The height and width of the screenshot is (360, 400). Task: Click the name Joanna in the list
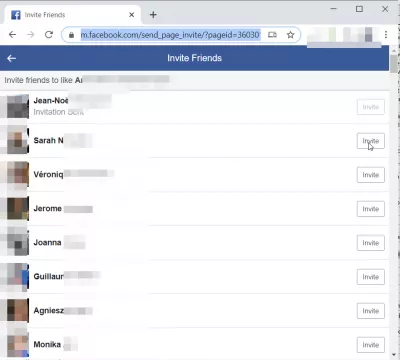click(x=47, y=243)
